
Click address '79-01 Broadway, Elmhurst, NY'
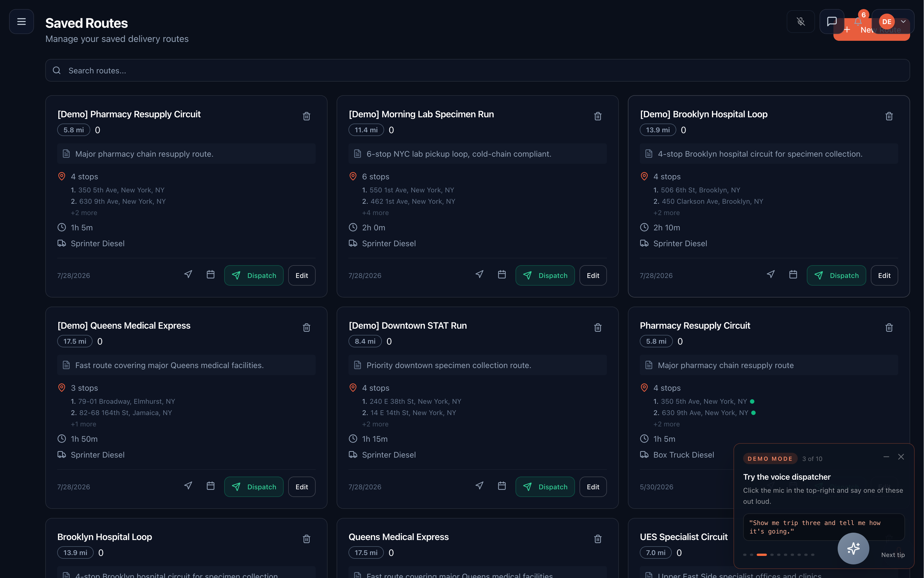tap(126, 401)
